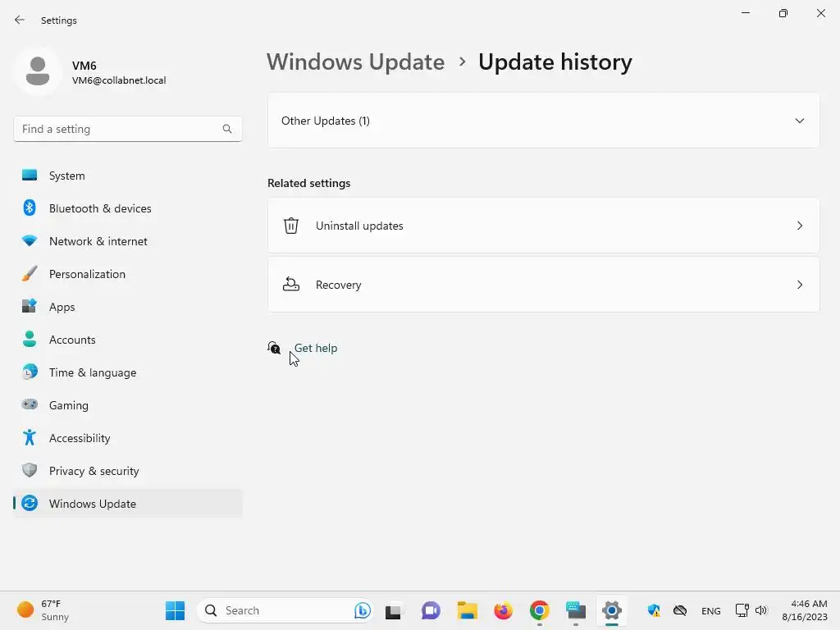Open File Explorer from the taskbar
The height and width of the screenshot is (630, 840).
tap(467, 610)
